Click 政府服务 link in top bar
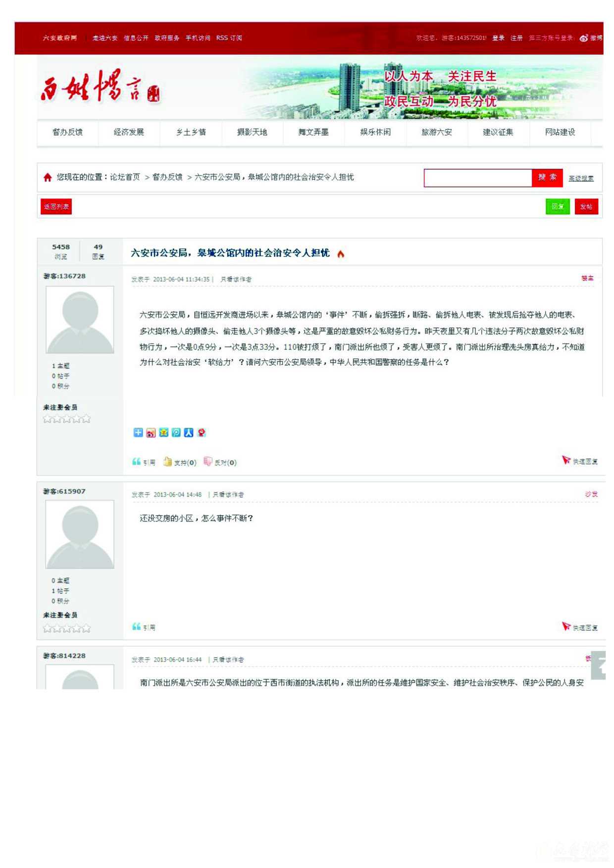The image size is (614, 868). tap(167, 38)
